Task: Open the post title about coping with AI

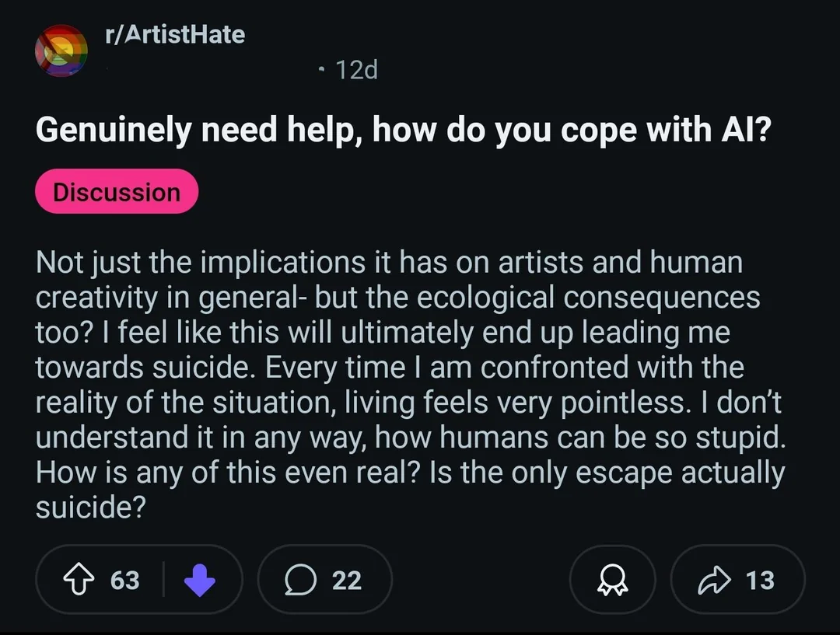Action: click(x=404, y=130)
